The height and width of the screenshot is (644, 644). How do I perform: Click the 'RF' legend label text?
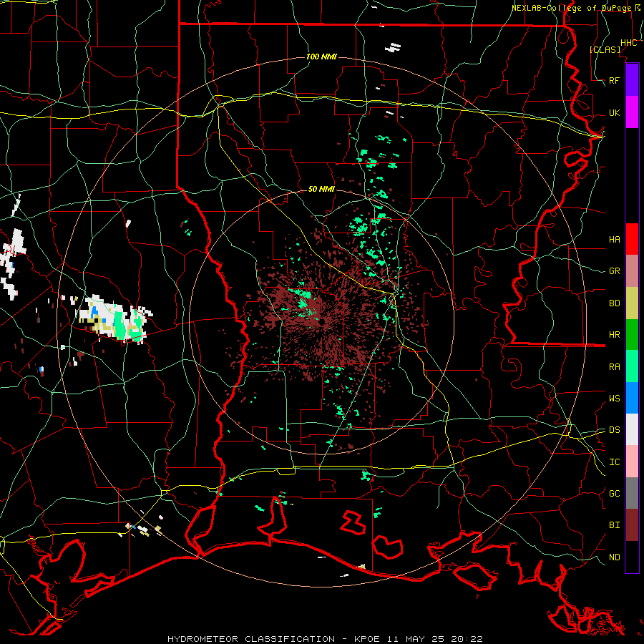tap(614, 80)
